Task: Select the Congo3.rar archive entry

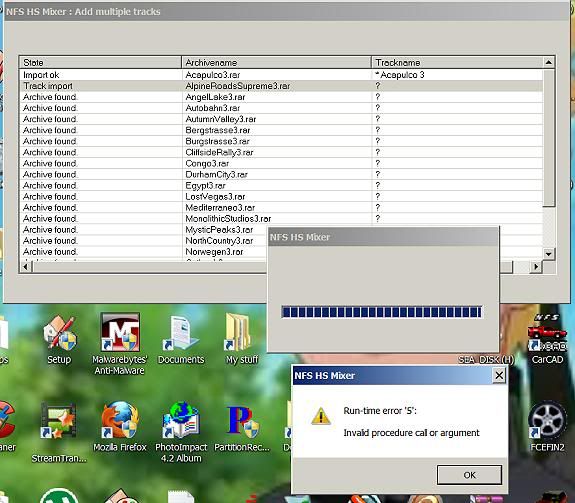Action: click(x=281, y=163)
